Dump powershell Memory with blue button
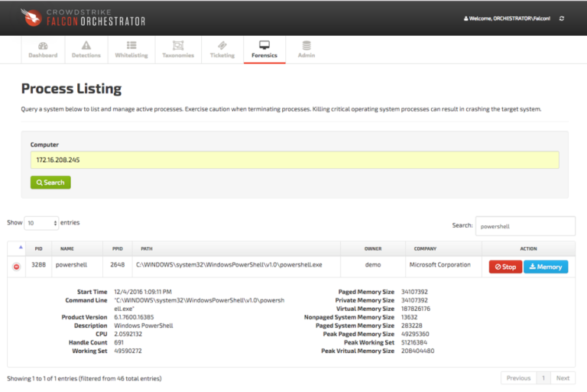The image size is (587, 392). [x=546, y=267]
